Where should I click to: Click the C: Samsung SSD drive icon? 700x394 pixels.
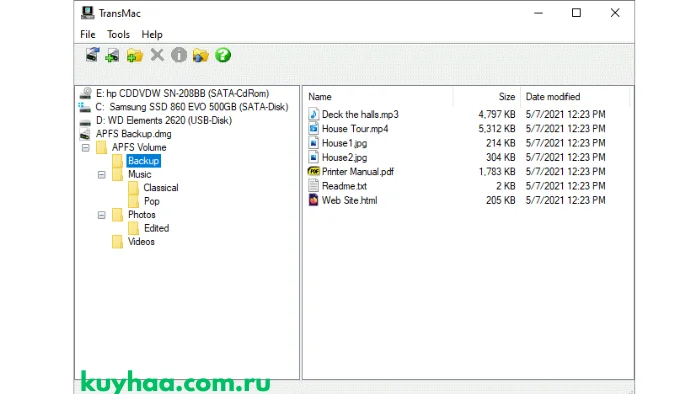point(85,107)
